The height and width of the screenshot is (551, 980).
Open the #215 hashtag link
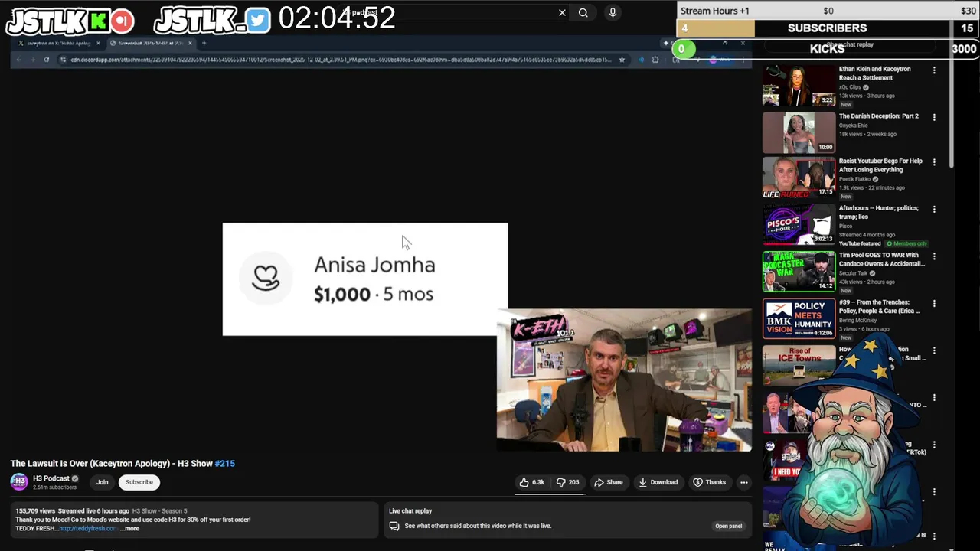pyautogui.click(x=224, y=463)
